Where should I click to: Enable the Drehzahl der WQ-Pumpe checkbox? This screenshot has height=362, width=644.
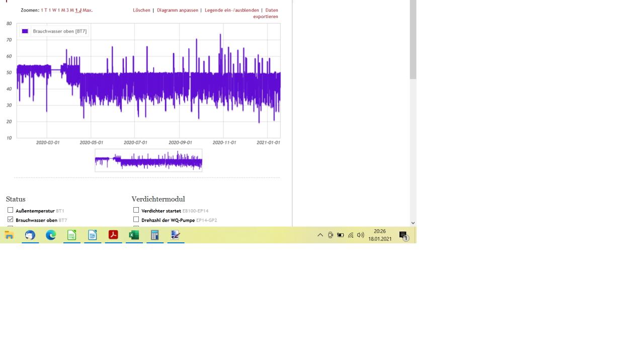click(136, 220)
